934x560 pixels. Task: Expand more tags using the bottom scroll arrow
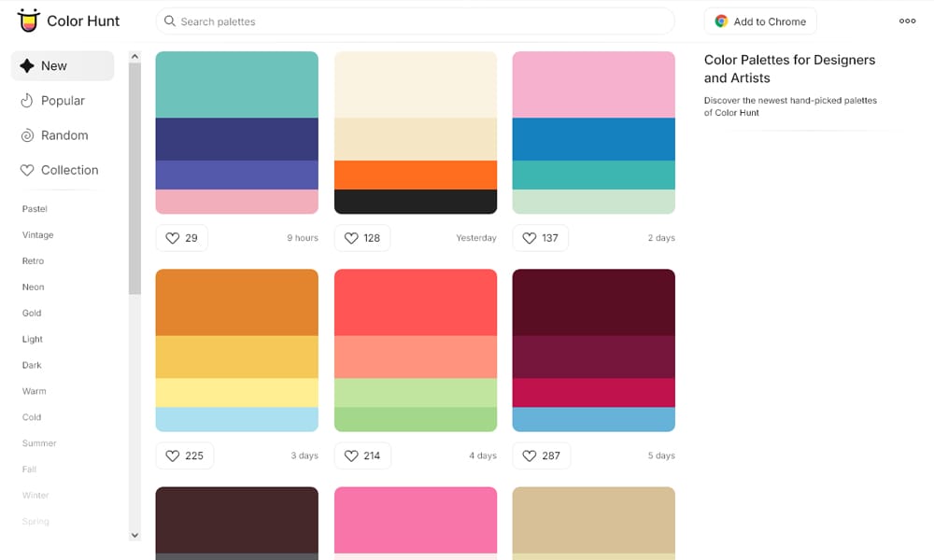pyautogui.click(x=134, y=534)
